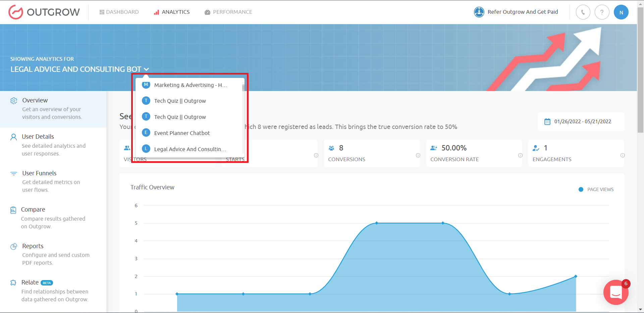Open the N user account avatar
The width and height of the screenshot is (644, 313).
[x=621, y=12]
